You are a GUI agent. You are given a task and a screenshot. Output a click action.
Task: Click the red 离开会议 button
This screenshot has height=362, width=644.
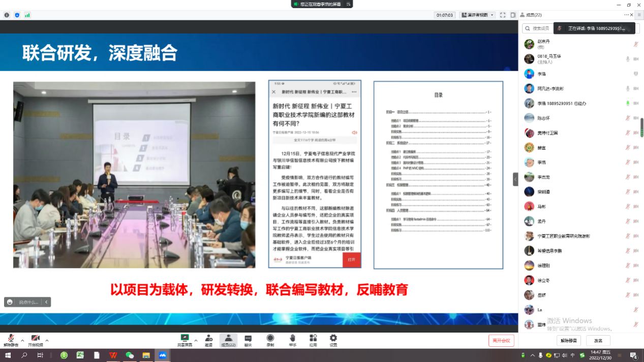coord(501,341)
